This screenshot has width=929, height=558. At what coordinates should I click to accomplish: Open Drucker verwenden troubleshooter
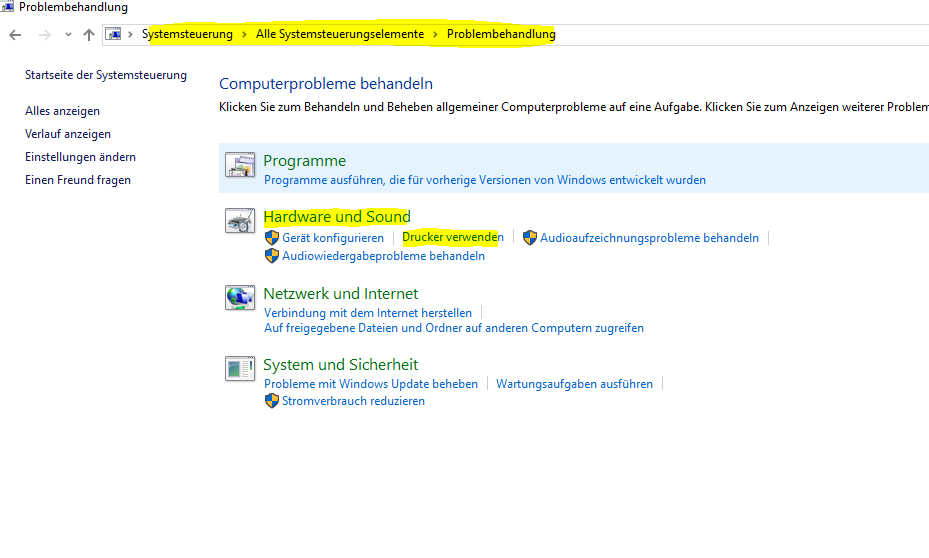click(x=453, y=238)
